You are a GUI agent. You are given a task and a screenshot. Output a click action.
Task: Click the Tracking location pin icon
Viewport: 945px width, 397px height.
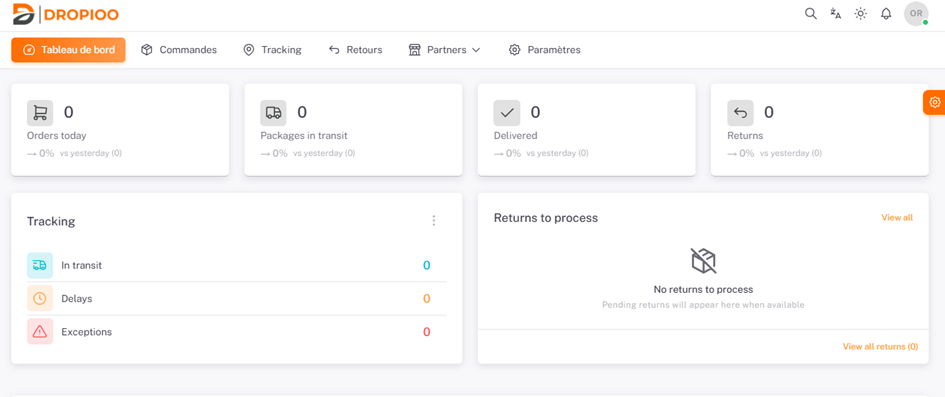coord(248,50)
